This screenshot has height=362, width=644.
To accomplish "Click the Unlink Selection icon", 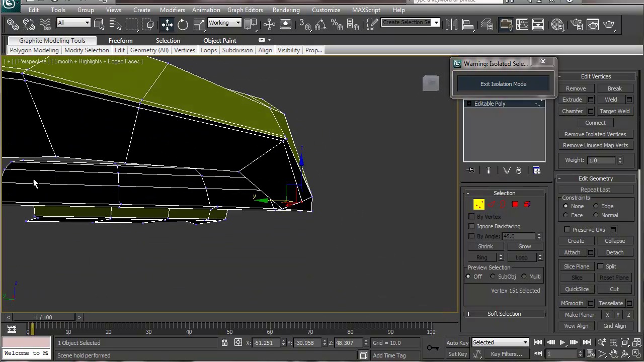I will point(29,24).
